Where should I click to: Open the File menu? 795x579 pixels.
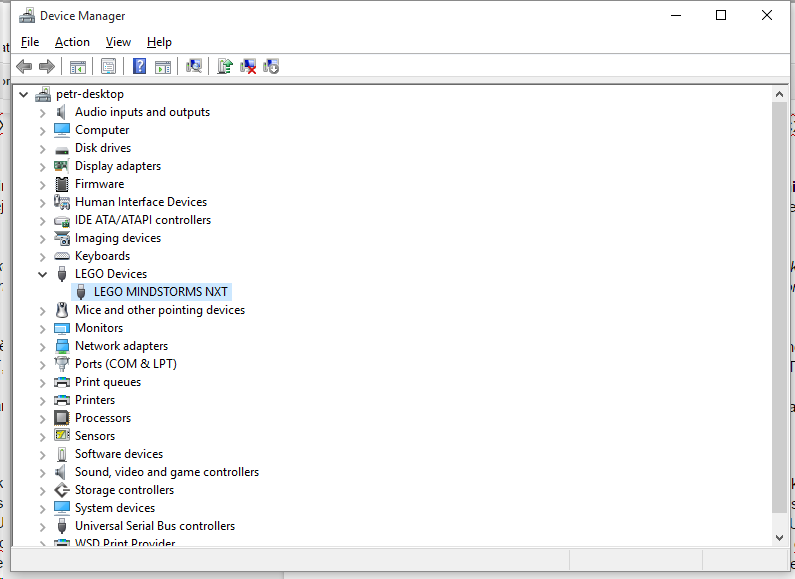pos(30,42)
